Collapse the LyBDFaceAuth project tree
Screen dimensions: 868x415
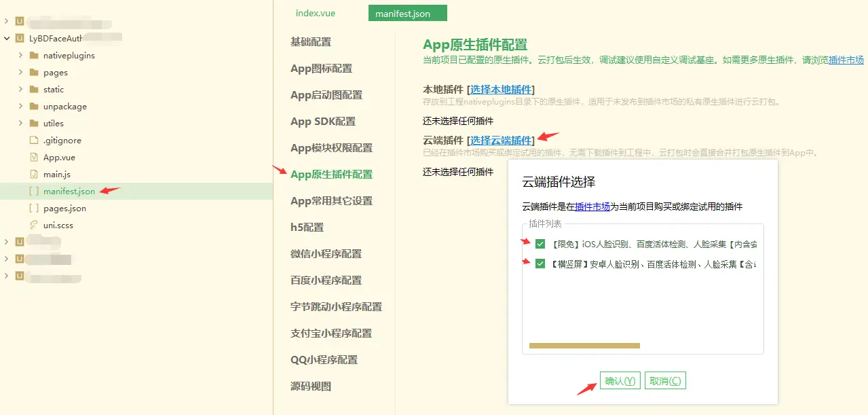[7, 38]
